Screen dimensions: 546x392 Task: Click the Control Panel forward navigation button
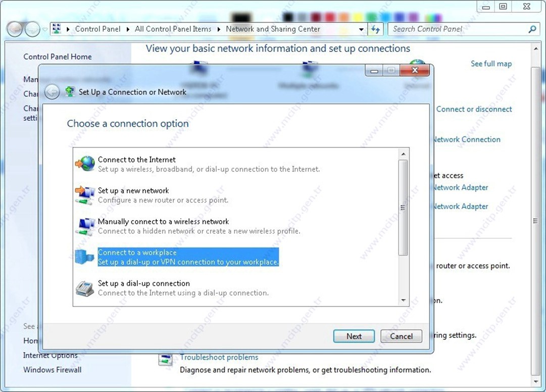32,29
